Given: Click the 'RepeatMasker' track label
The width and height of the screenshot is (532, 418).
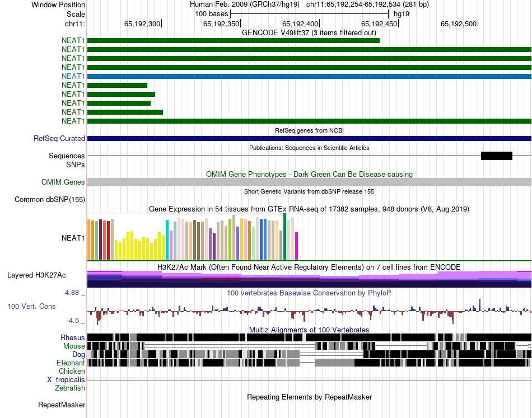Looking at the screenshot, I should click(62, 405).
